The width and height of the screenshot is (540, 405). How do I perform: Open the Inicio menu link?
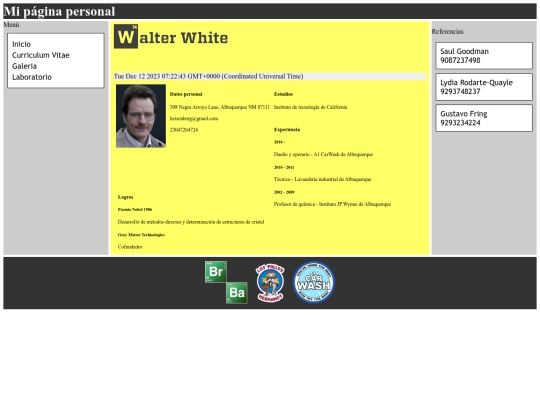pyautogui.click(x=21, y=44)
